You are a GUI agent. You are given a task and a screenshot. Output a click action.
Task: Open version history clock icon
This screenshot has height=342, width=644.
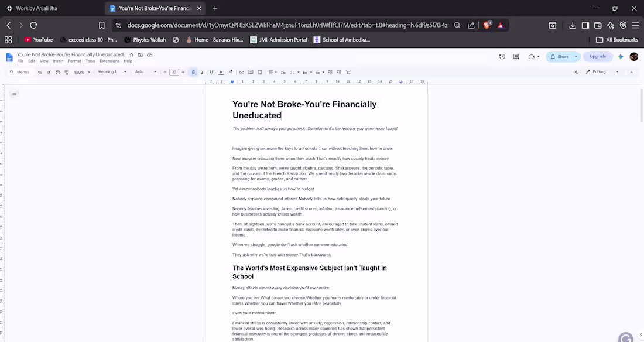pyautogui.click(x=502, y=57)
